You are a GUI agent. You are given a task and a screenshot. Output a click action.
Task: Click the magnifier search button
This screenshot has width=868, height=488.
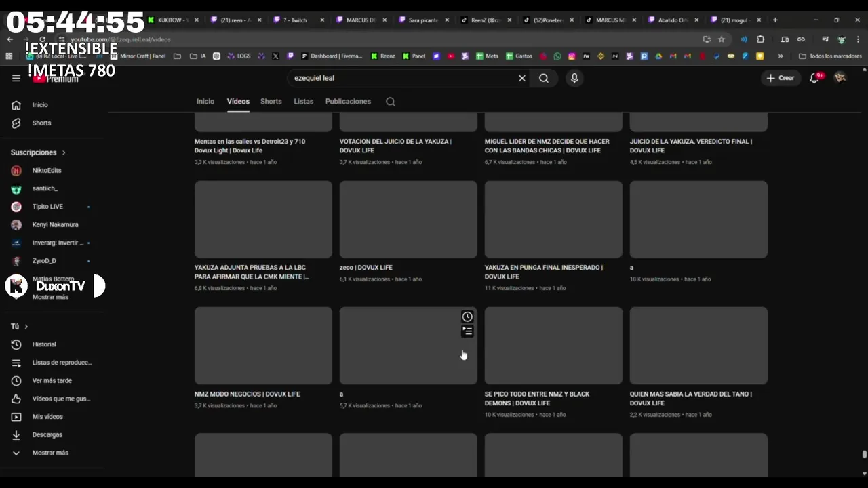[x=544, y=78]
